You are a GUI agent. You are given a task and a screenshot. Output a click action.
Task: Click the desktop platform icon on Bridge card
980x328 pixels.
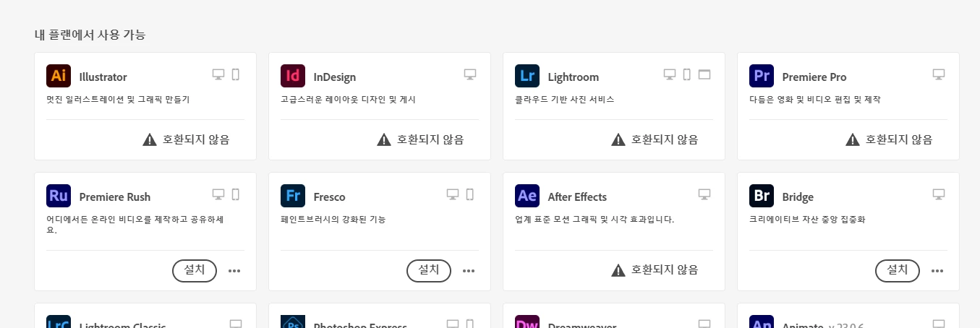(939, 194)
